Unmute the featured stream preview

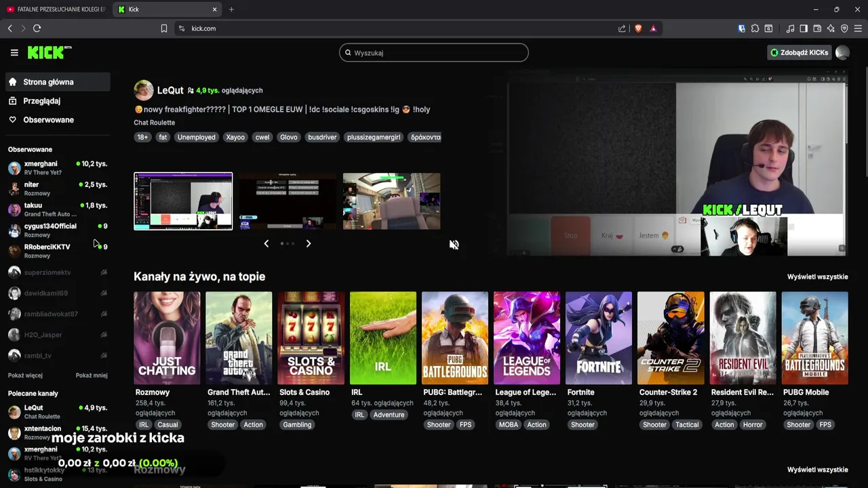[454, 245]
